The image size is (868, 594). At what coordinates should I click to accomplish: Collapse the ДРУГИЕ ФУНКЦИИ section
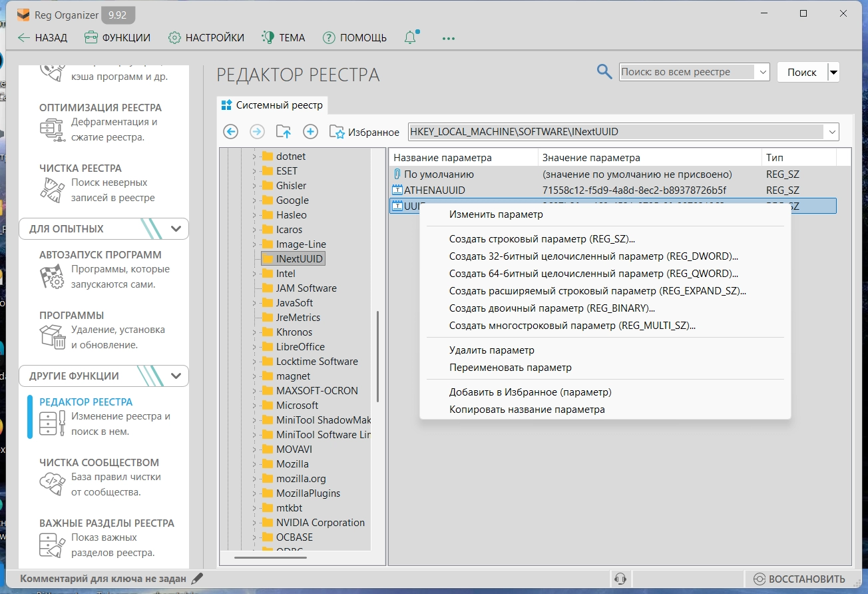[176, 376]
